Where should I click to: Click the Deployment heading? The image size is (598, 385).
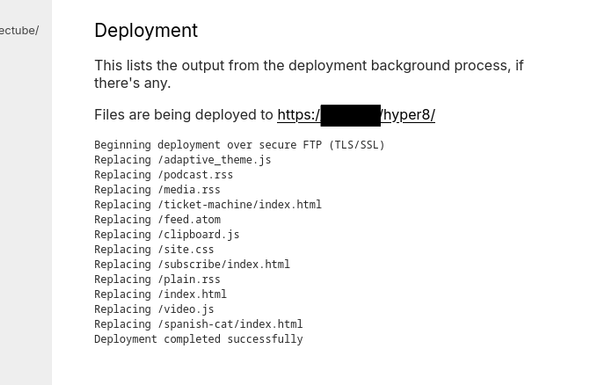(x=146, y=31)
